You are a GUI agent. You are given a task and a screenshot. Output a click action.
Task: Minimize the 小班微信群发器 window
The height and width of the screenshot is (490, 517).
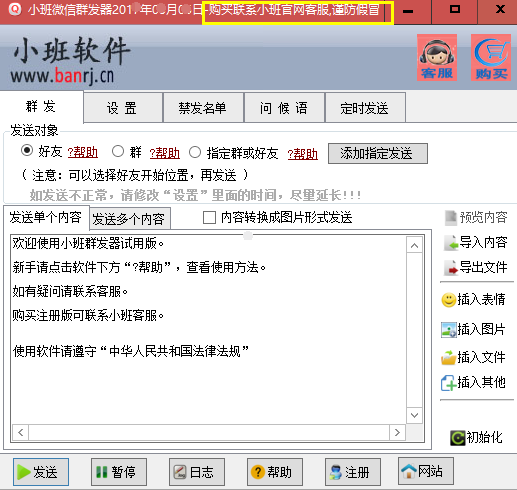[x=408, y=11]
